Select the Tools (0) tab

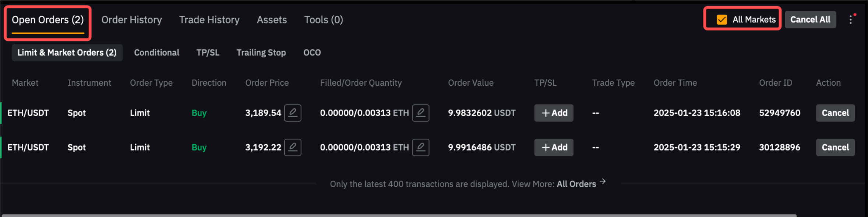[x=323, y=20]
